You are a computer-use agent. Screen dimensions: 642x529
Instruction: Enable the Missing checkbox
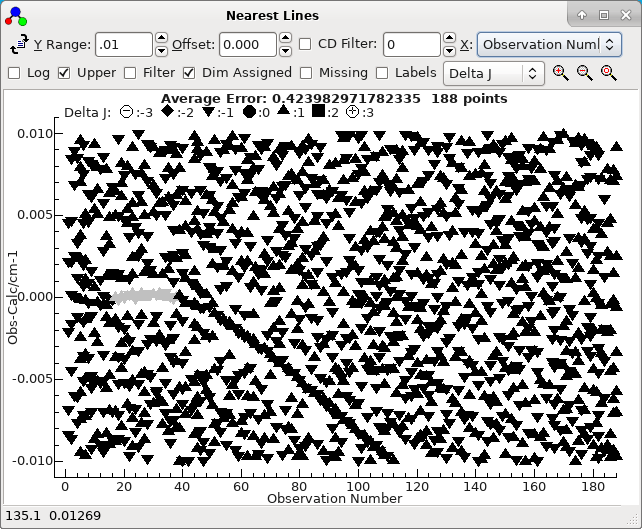click(306, 73)
